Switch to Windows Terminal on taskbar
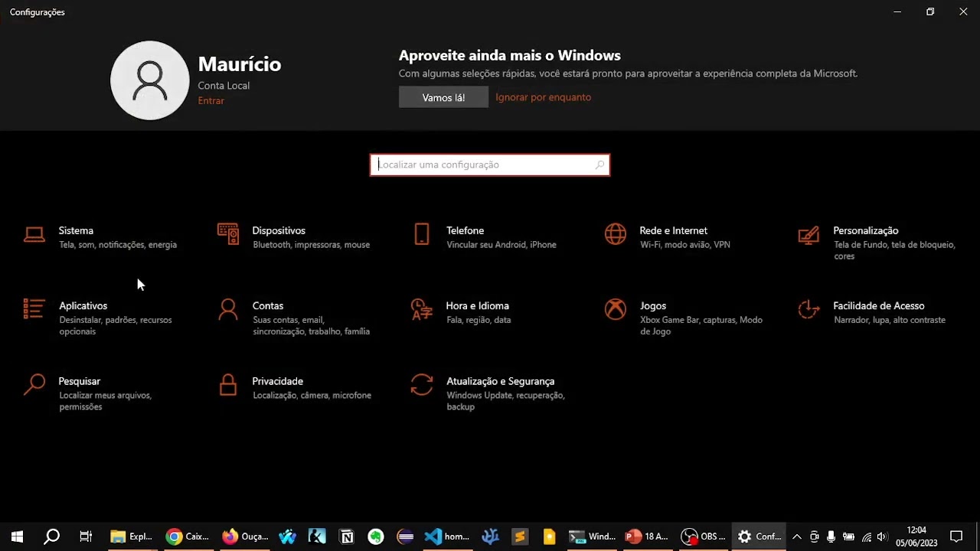The width and height of the screenshot is (980, 551). (592, 536)
